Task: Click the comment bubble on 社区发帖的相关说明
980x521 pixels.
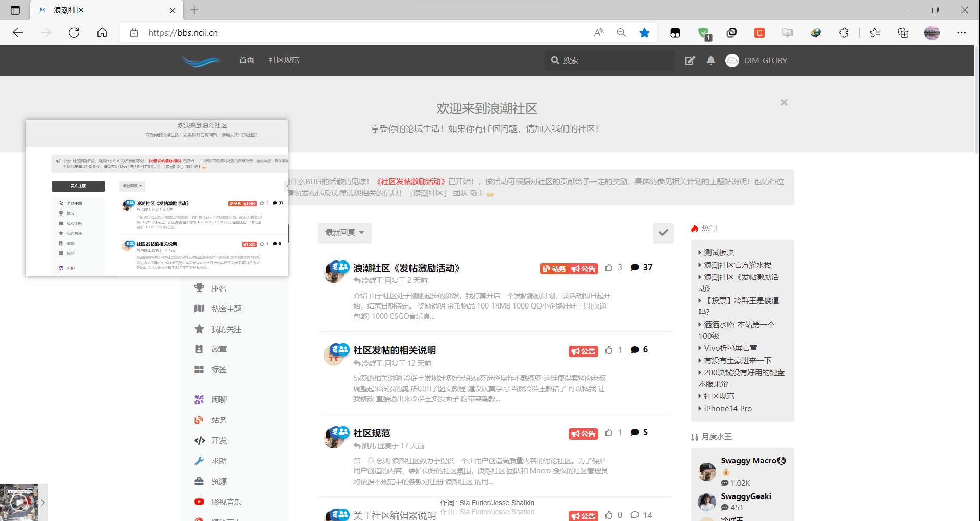Action: tap(635, 350)
